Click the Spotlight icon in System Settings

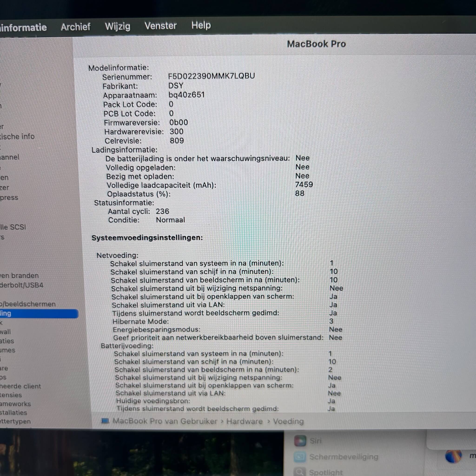tap(300, 472)
